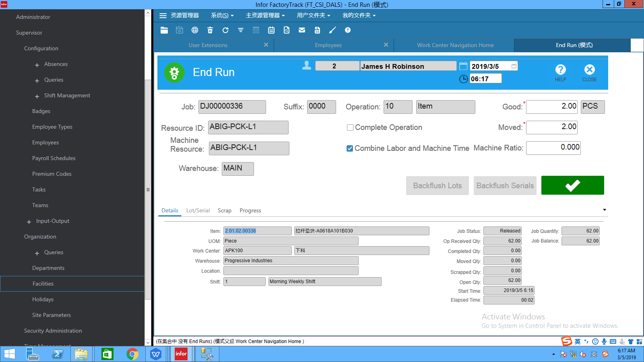Select the Details tab
644x362 pixels.
point(170,210)
